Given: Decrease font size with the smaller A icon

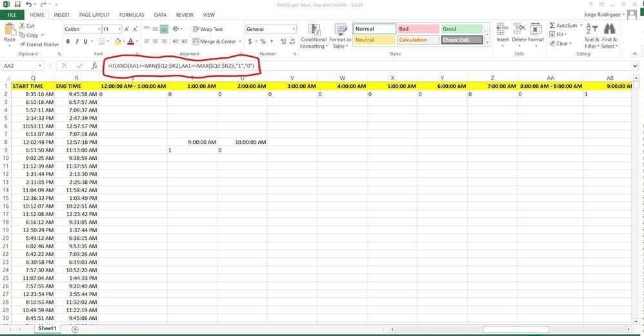Looking at the screenshot, I should pyautogui.click(x=135, y=29).
